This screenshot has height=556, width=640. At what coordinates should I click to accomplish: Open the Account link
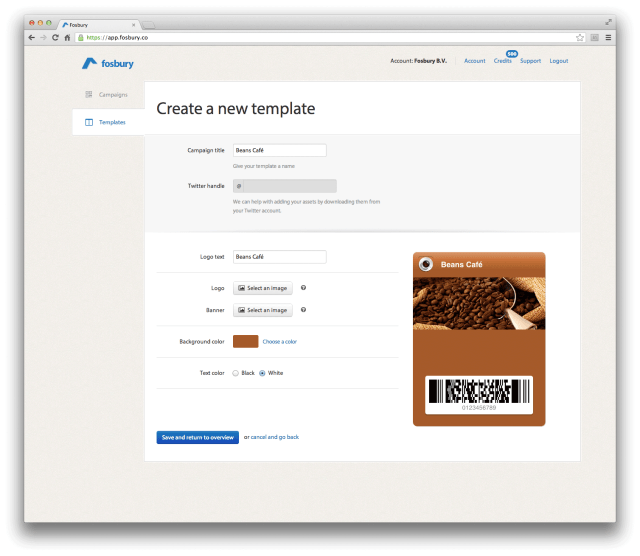pyautogui.click(x=475, y=61)
